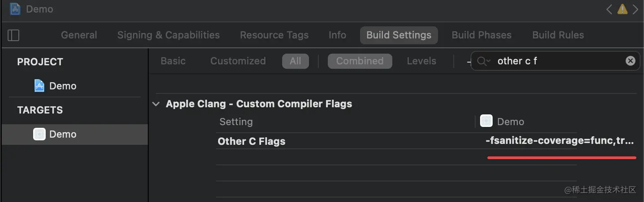This screenshot has height=202, width=644.
Task: Switch to Build Phases tab
Action: coord(481,35)
